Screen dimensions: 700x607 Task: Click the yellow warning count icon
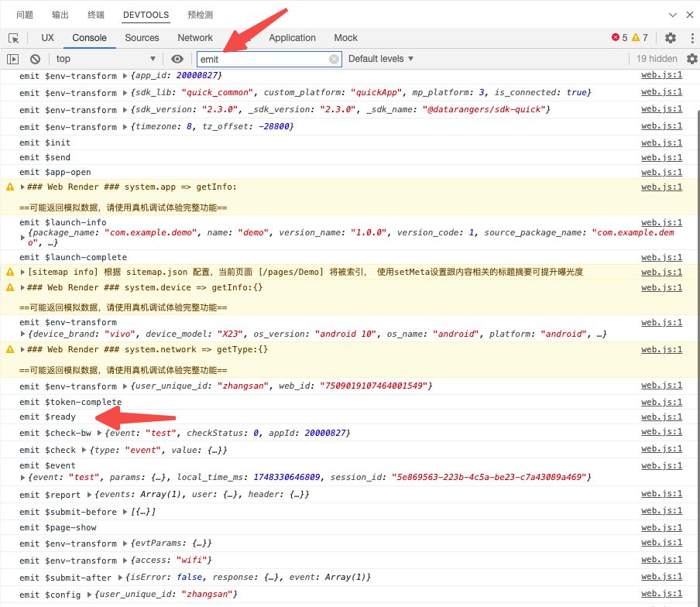coord(636,37)
